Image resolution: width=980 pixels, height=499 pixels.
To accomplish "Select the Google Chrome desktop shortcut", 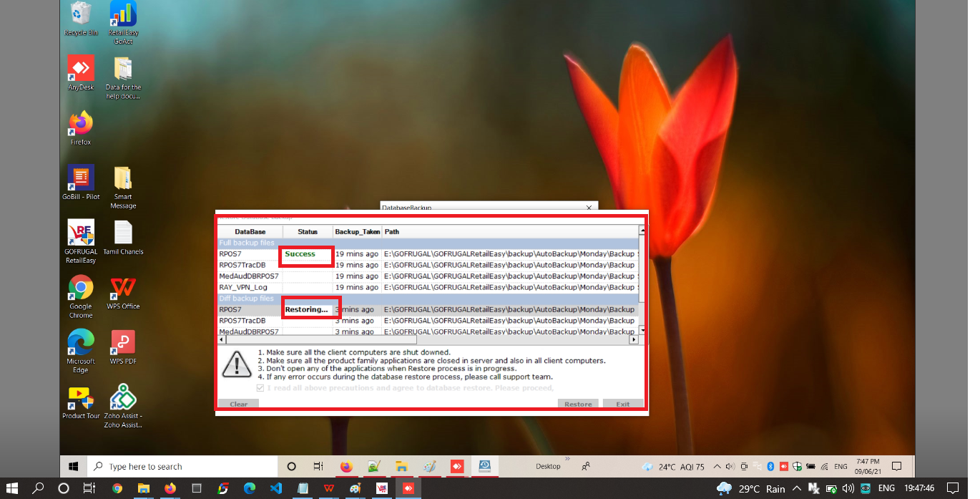I will [81, 296].
